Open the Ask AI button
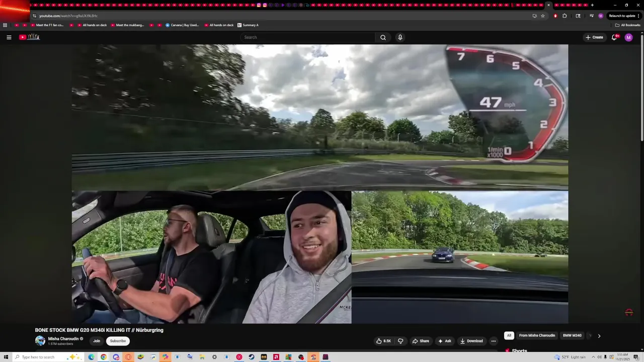The height and width of the screenshot is (362, 644). 445,341
